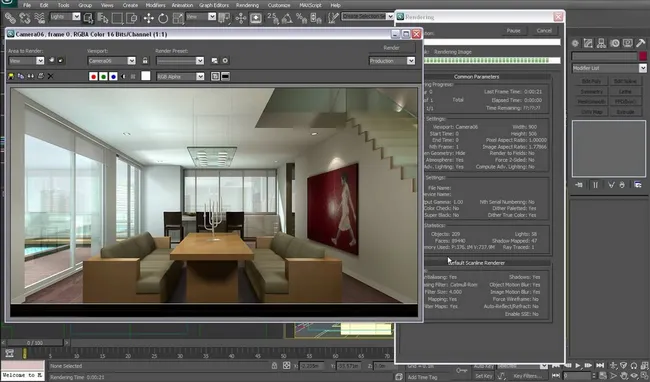Choose the Rectangular Selection Region tool
The height and width of the screenshot is (382, 650).
(117, 18)
